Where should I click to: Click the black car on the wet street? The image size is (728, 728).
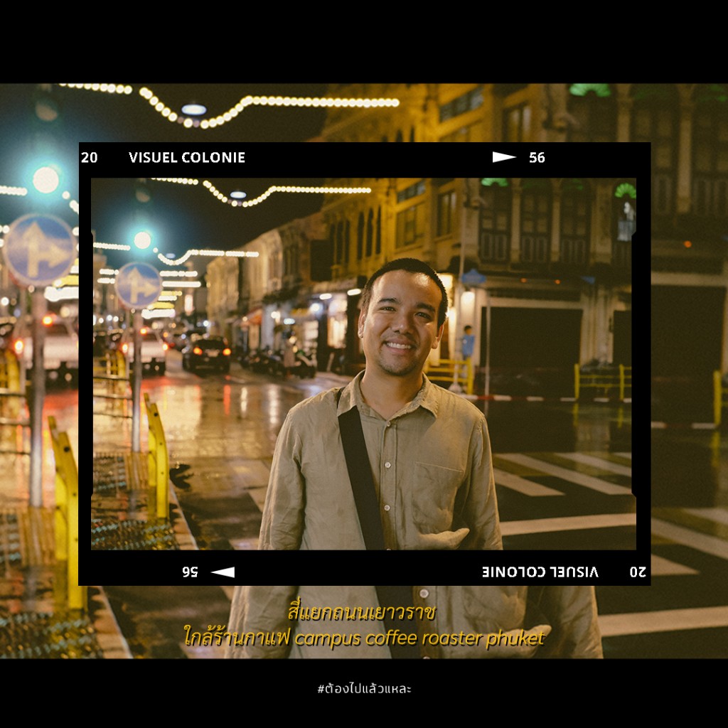[206, 353]
